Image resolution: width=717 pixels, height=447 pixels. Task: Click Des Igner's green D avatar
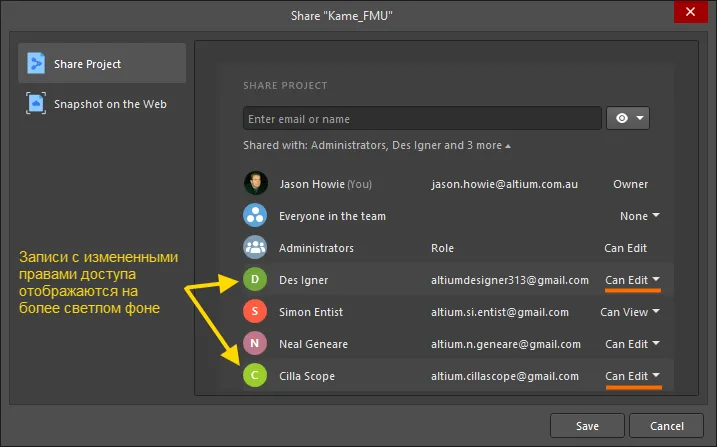[x=255, y=279]
